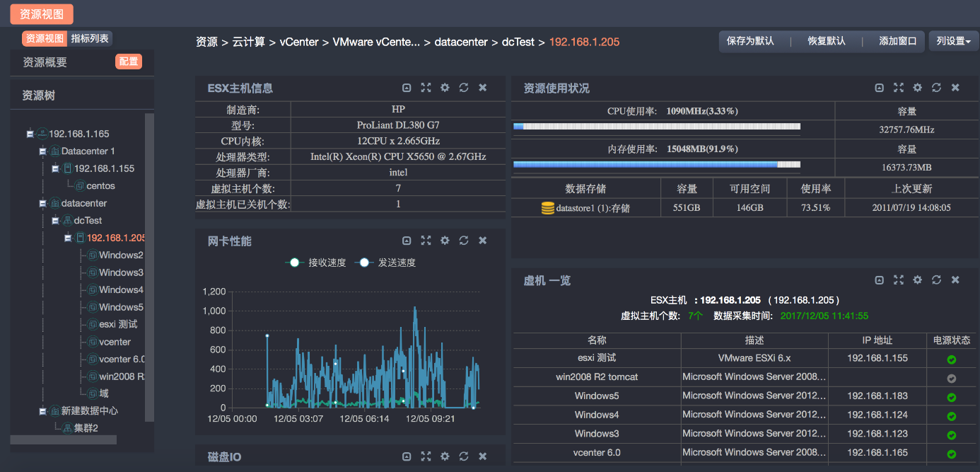Click the orange 配置 button
The height and width of the screenshot is (472, 980).
tap(129, 62)
